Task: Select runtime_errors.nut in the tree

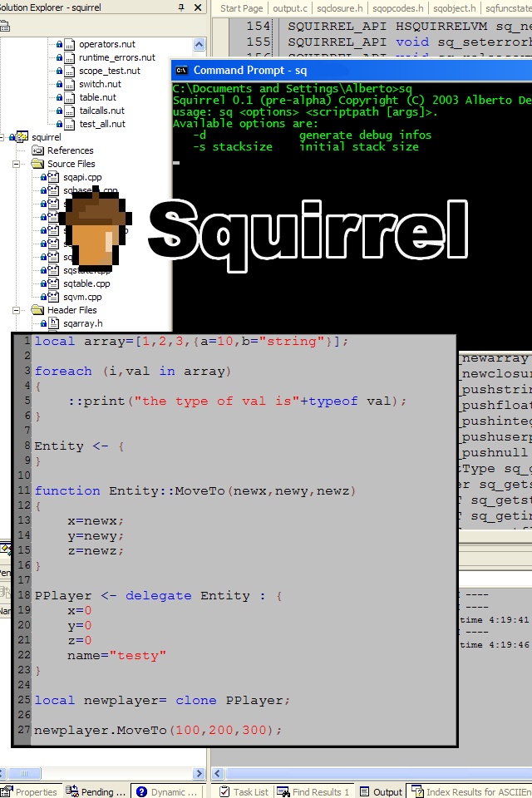Action: pos(116,57)
